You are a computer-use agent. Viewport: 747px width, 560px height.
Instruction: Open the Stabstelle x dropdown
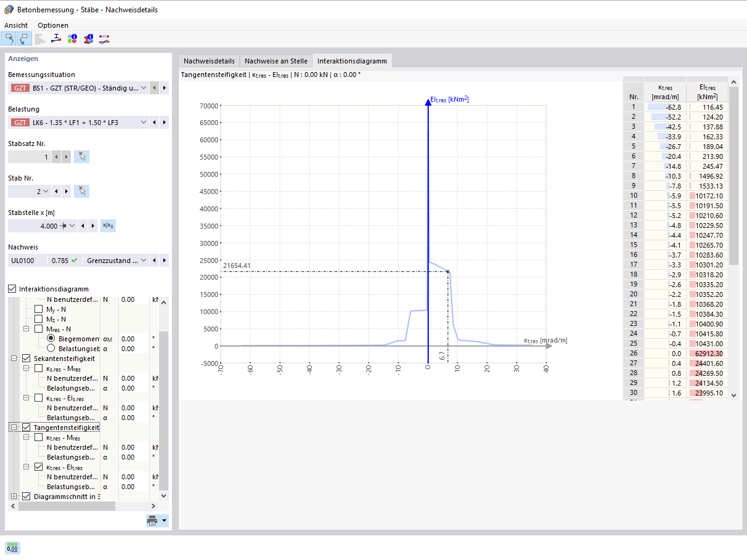73,226
